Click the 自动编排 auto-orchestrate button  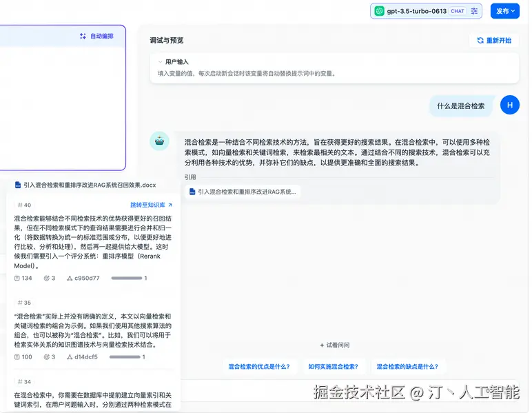[96, 36]
